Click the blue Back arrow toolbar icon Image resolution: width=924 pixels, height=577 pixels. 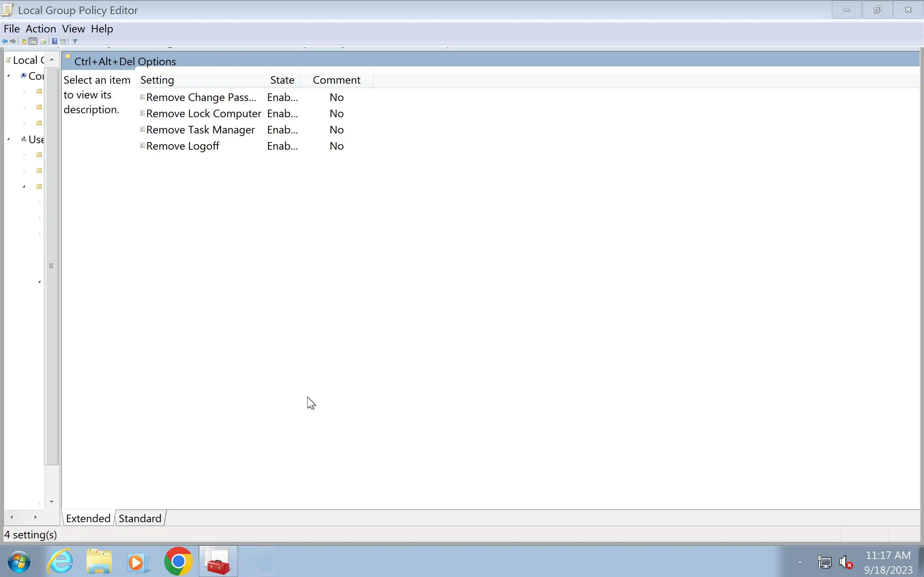(x=5, y=41)
